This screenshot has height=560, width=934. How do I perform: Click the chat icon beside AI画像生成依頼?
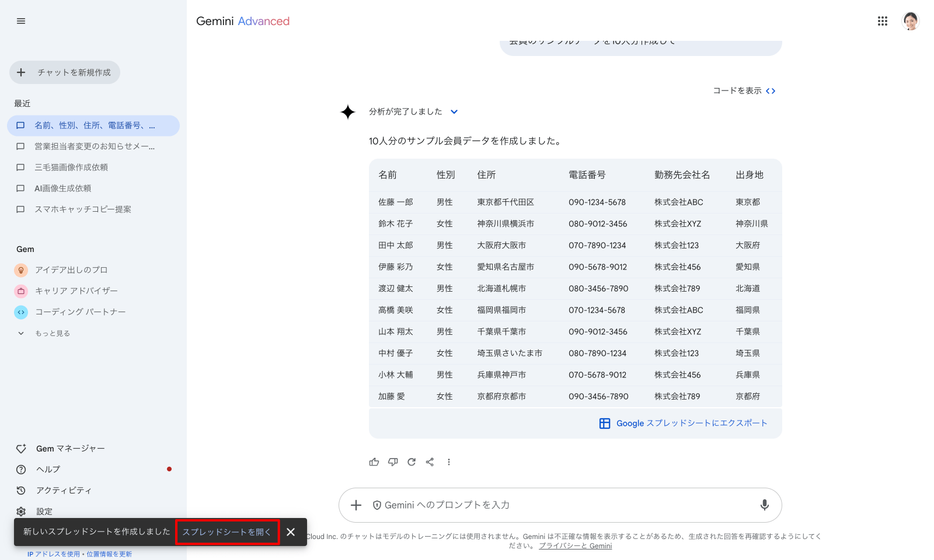click(x=20, y=188)
